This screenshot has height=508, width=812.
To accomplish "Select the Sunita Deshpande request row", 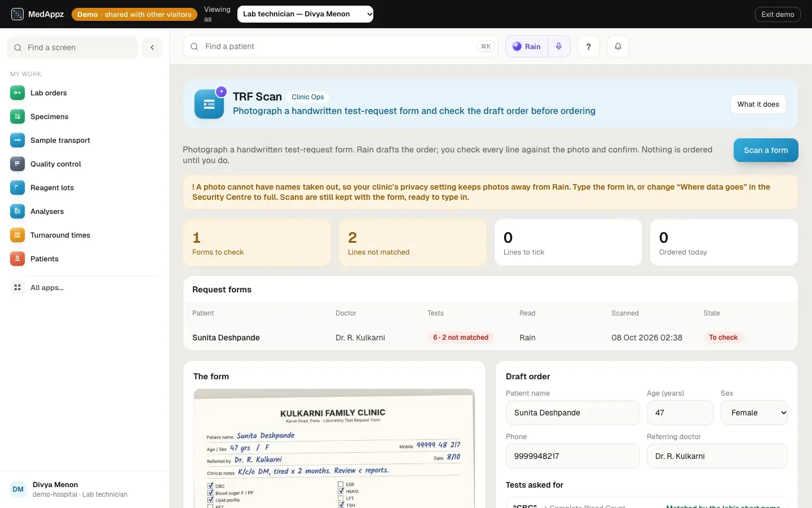I will coord(491,338).
